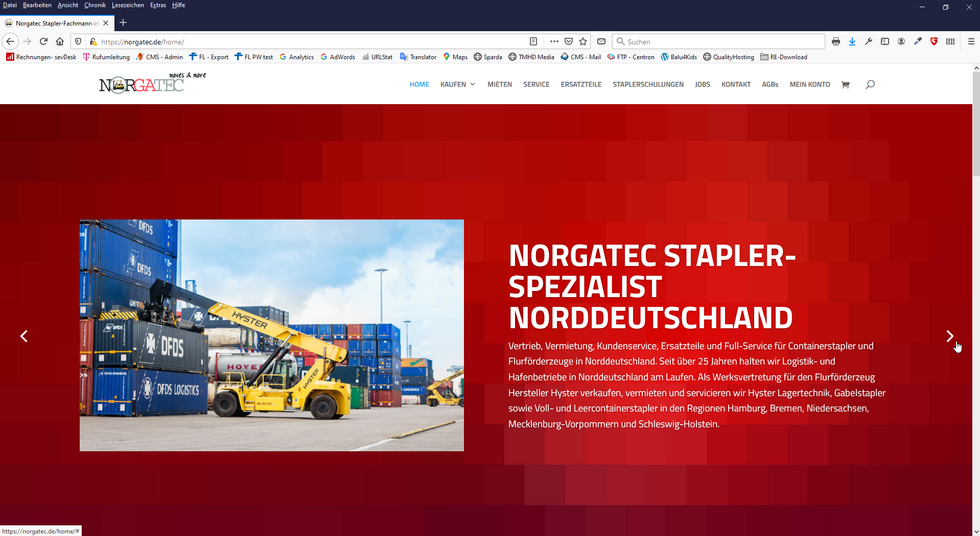
Task: Toggle reader view in address bar
Action: pyautogui.click(x=533, y=41)
